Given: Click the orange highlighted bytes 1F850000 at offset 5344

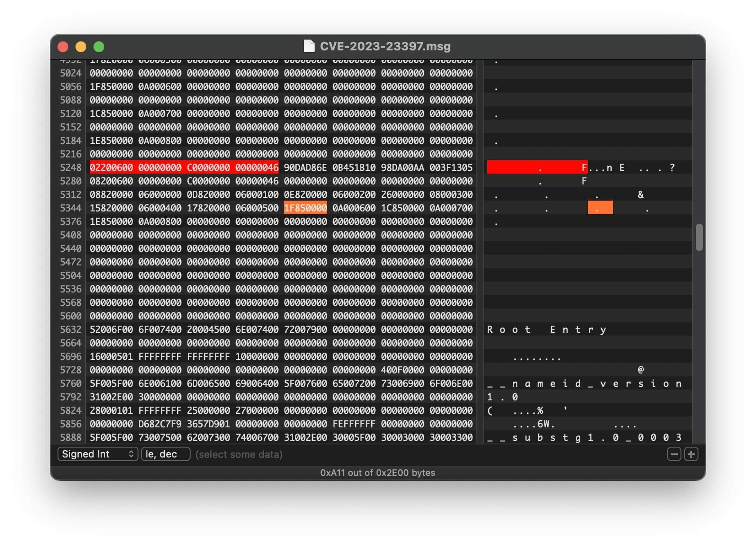Looking at the screenshot, I should [x=306, y=208].
